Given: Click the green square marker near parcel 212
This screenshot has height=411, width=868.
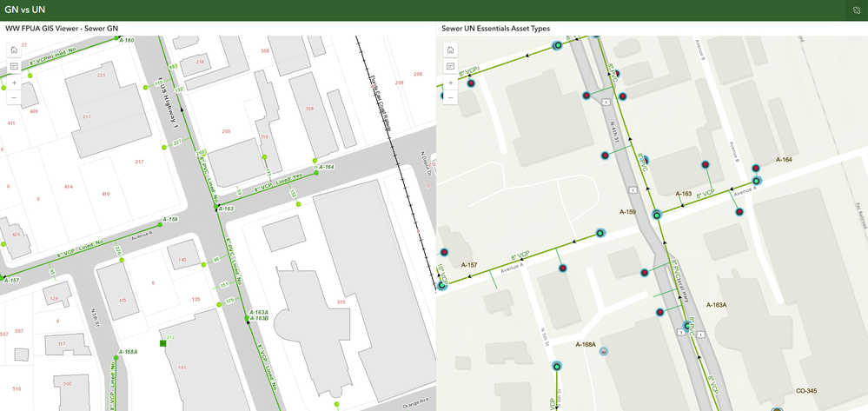Looking at the screenshot, I should [162, 343].
